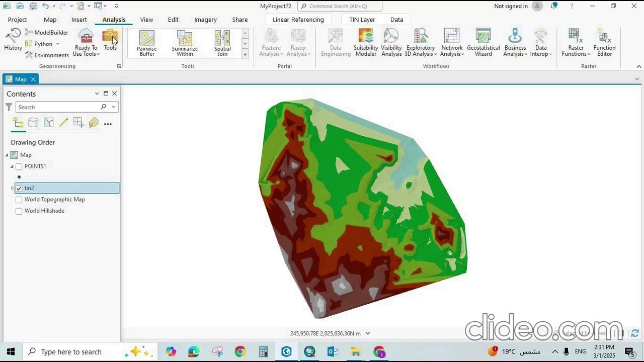Viewport: 644px width, 362px height.
Task: Open Data Interop menu
Action: (541, 42)
